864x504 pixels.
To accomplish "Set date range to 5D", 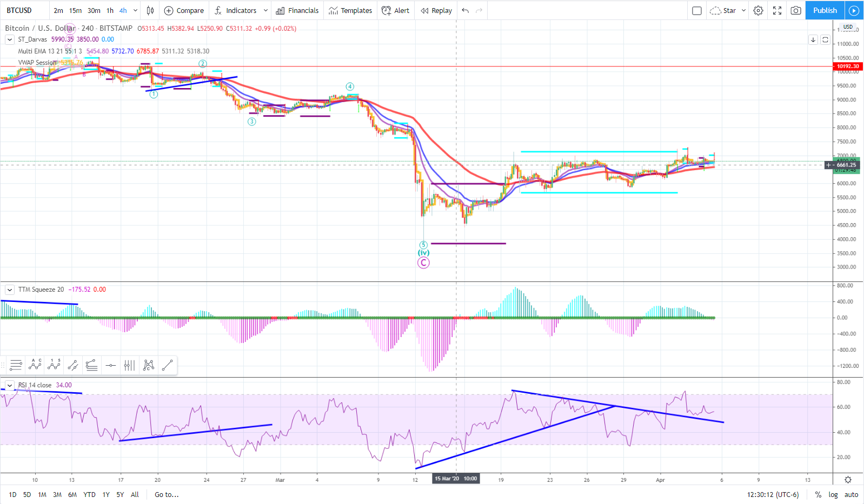I will pos(27,494).
